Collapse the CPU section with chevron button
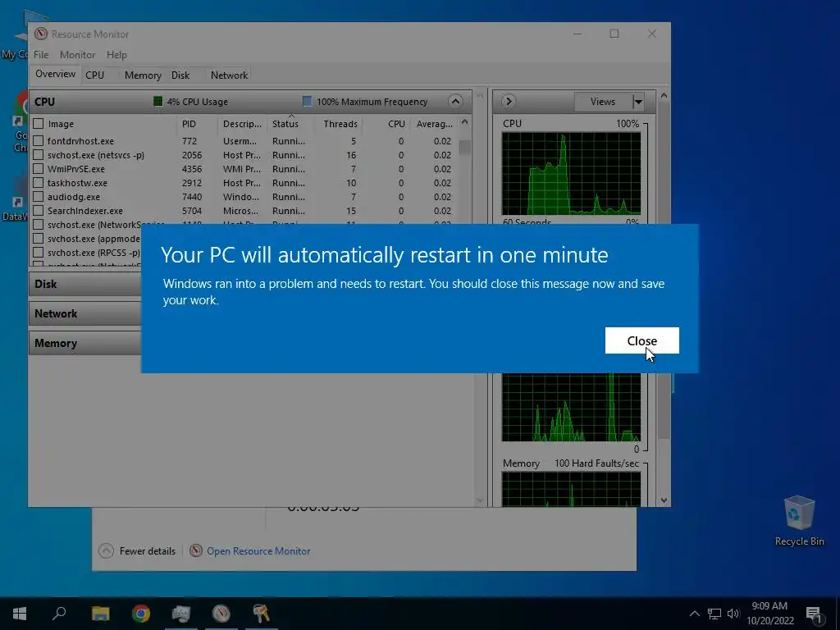The height and width of the screenshot is (630, 840). [454, 101]
